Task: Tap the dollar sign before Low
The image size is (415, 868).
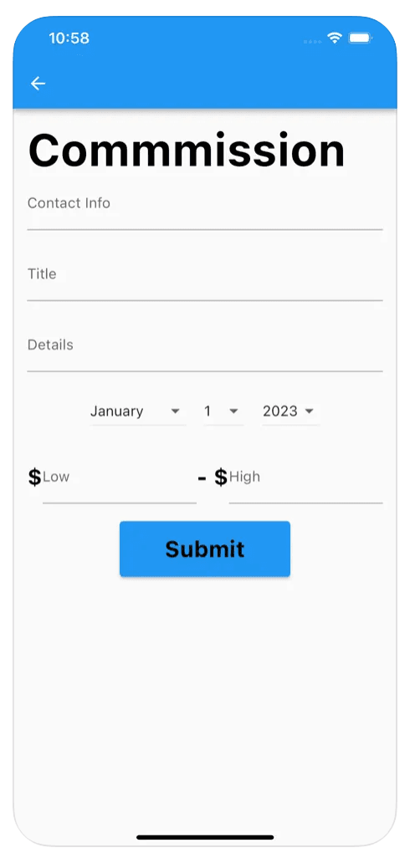Action: [x=34, y=477]
